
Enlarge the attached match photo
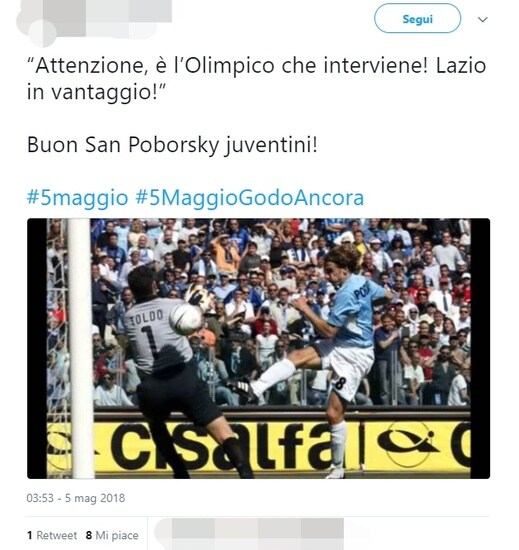click(258, 348)
